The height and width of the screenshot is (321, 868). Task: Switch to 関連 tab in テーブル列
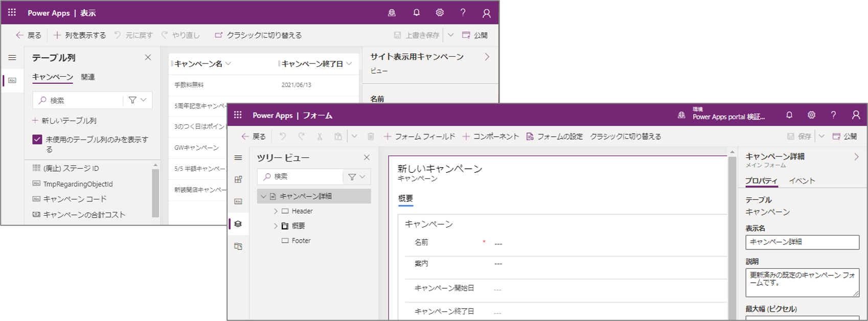pos(88,77)
